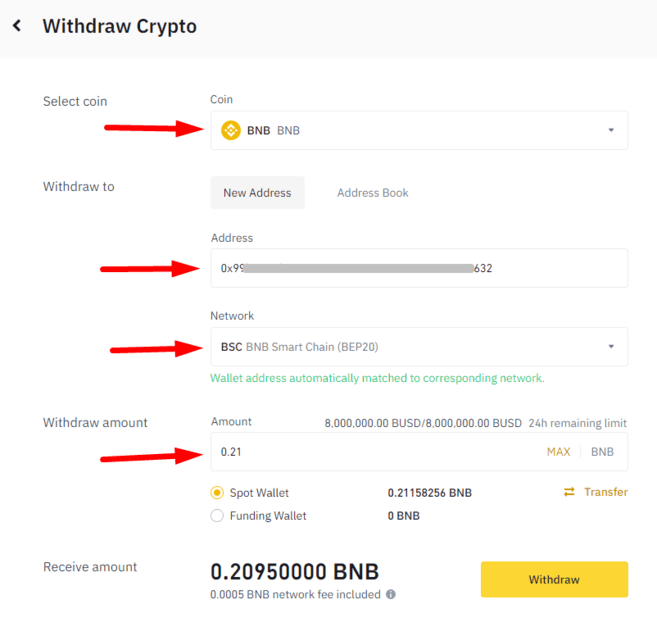Click the 0.21158256 BNB spot balance
Screen dimensions: 657x618
[x=429, y=493]
